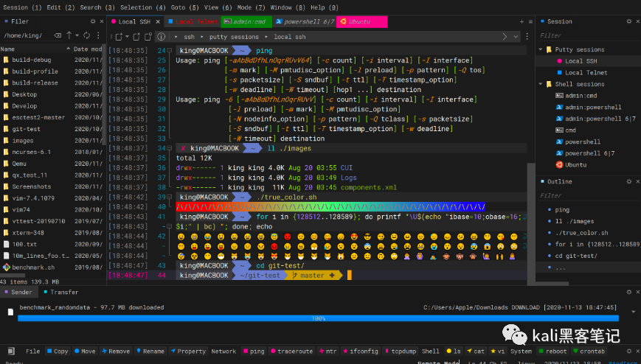Switch to the Transfer tab
This screenshot has width=641, height=364.
pyautogui.click(x=63, y=292)
